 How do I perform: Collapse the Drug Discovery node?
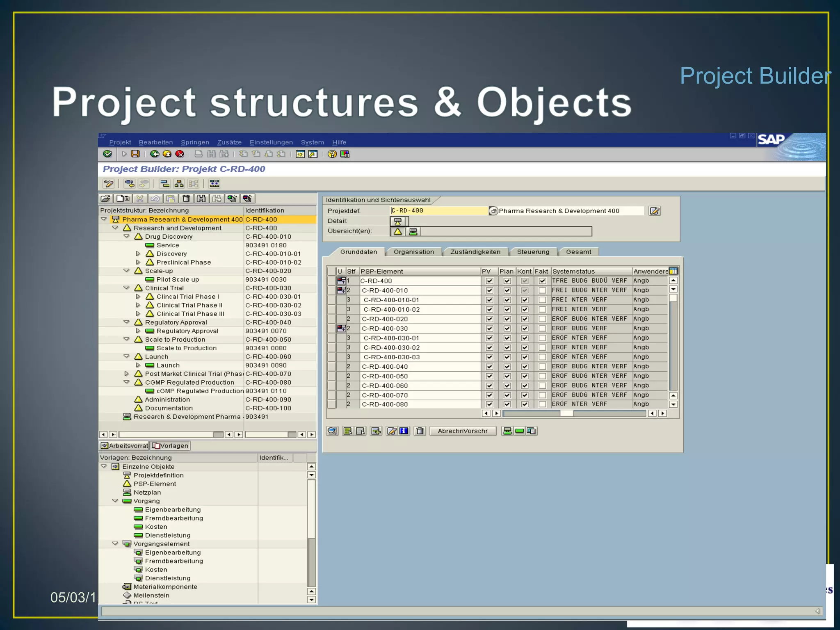126,237
